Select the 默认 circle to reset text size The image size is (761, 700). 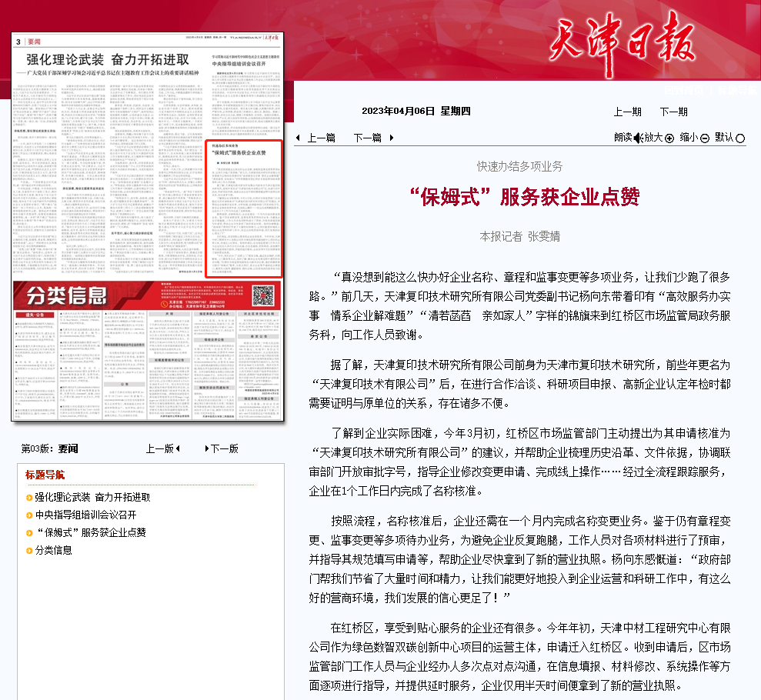pyautogui.click(x=740, y=137)
